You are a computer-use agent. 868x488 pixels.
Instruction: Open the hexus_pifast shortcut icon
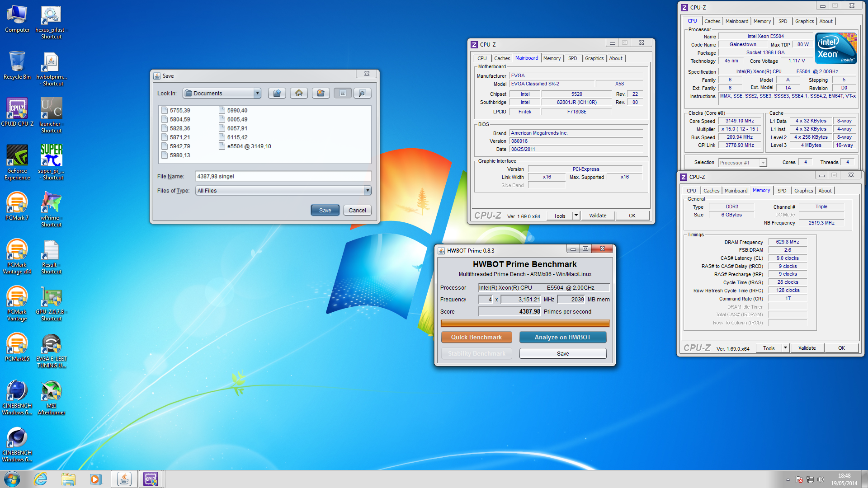[x=51, y=23]
